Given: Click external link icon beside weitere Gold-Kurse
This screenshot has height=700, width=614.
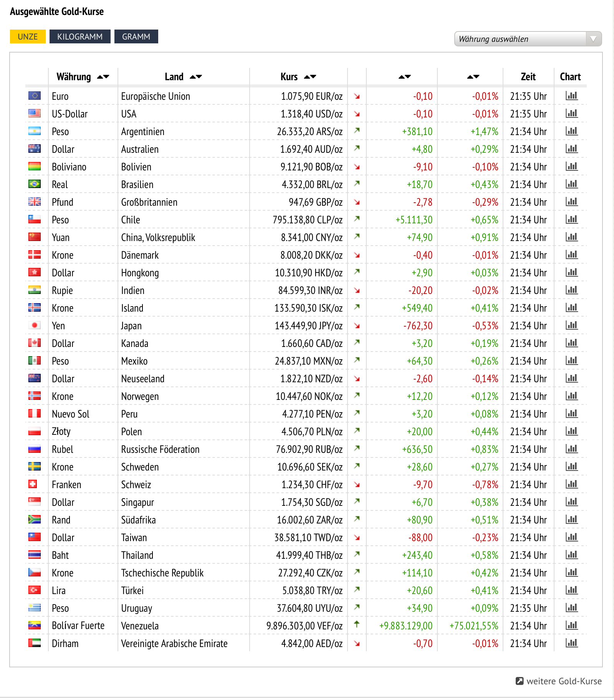Looking at the screenshot, I should pyautogui.click(x=520, y=681).
